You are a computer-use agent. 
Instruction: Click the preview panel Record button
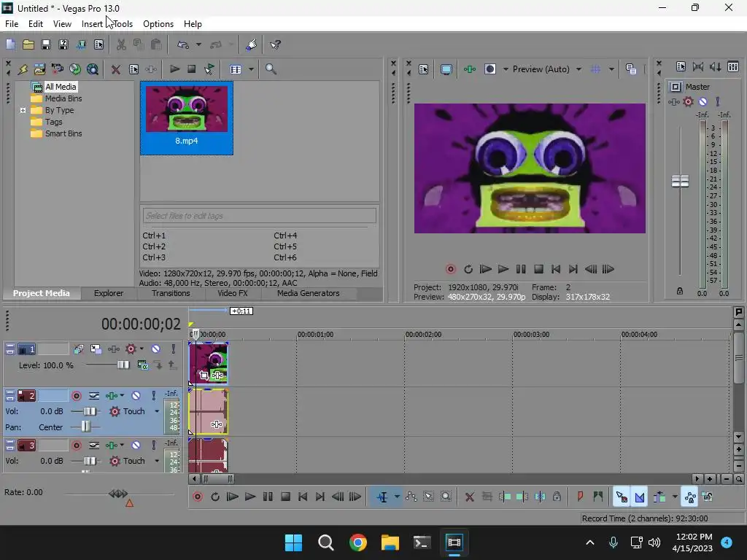click(450, 269)
